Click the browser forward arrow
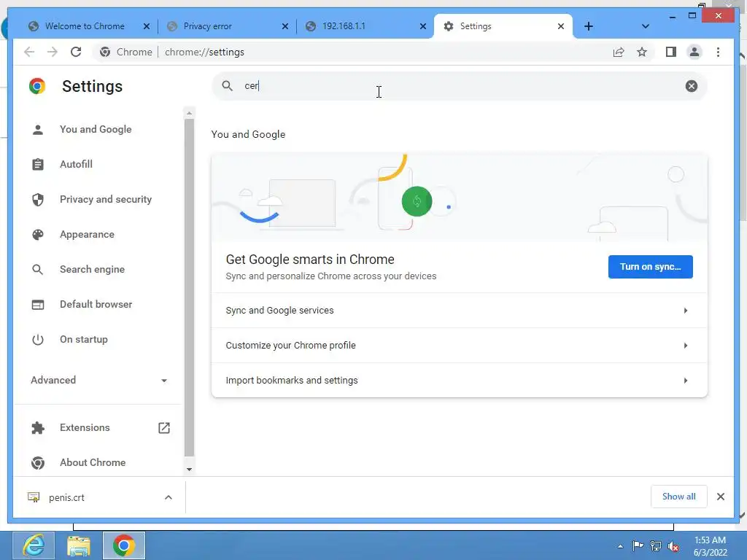 (53, 52)
